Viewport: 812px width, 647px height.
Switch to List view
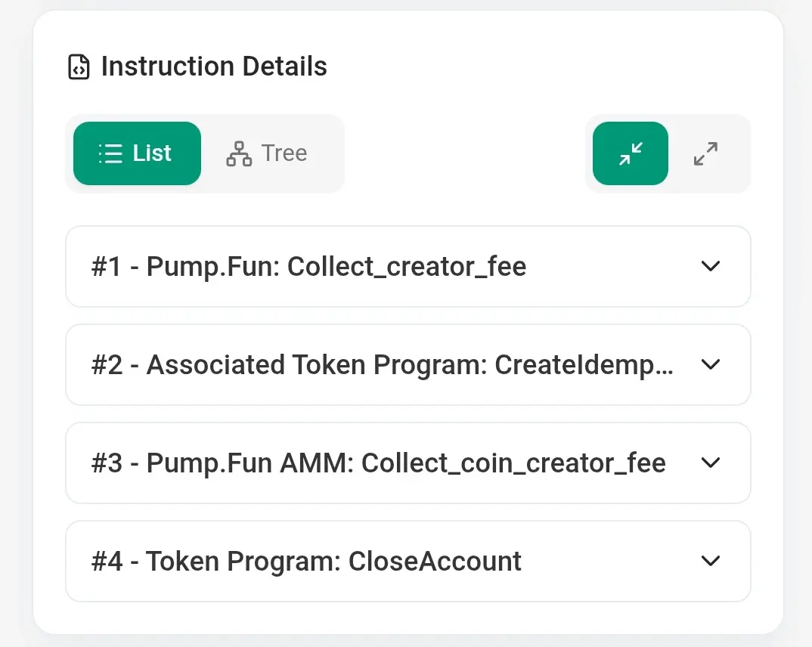137,153
